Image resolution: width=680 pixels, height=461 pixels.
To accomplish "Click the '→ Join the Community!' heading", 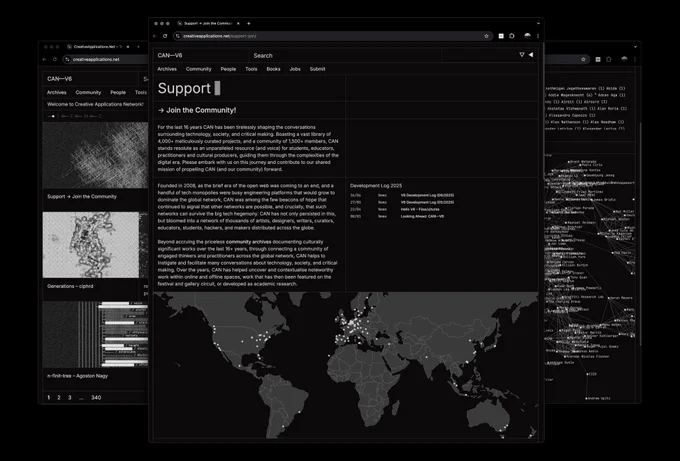I will 197,110.
